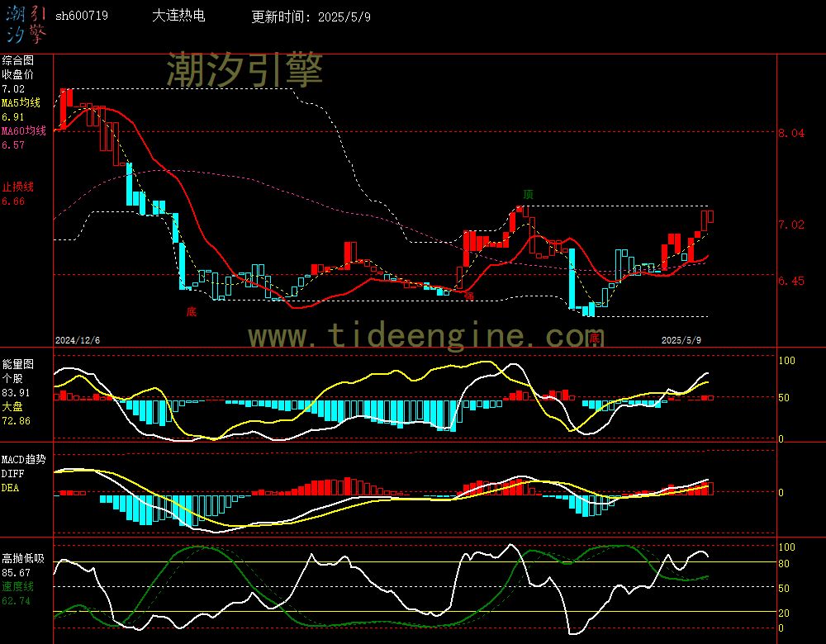Click the 大盘 value 72.86
This screenshot has height=644, width=826.
coord(16,421)
